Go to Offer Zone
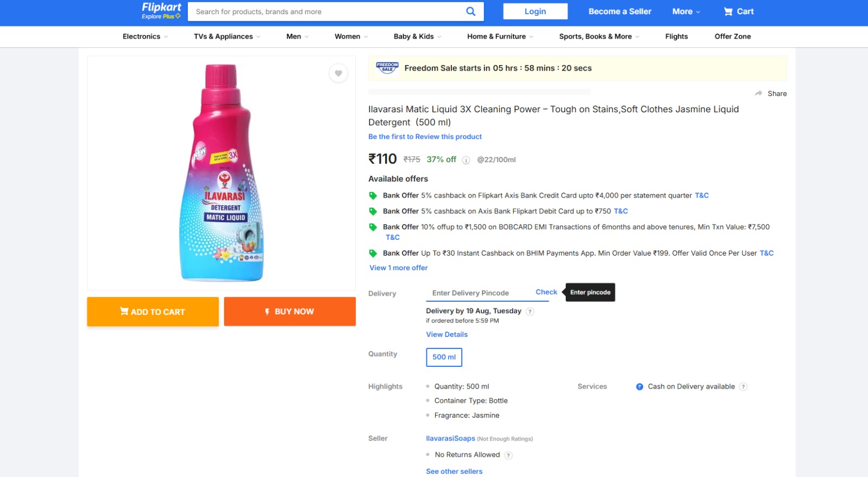This screenshot has height=477, width=868. [x=732, y=36]
